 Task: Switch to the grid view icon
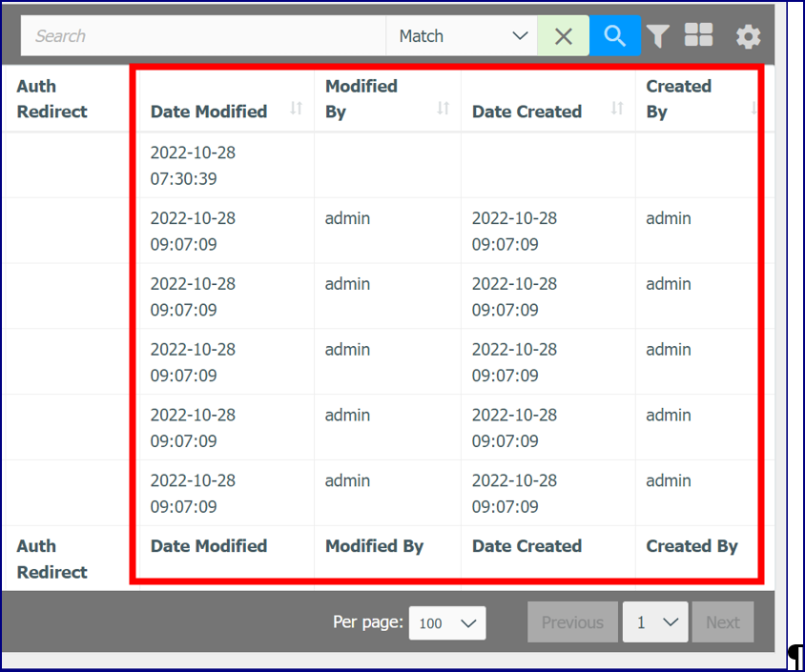pos(699,35)
